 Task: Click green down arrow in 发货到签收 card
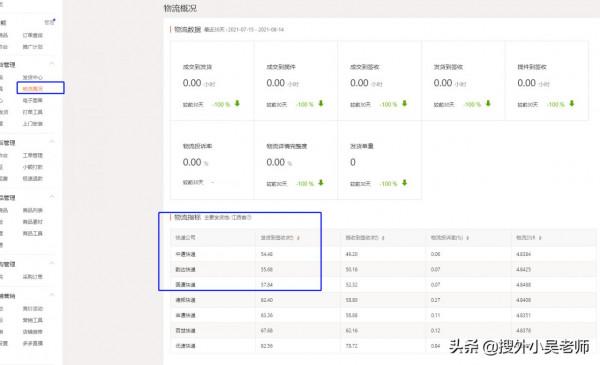488,103
